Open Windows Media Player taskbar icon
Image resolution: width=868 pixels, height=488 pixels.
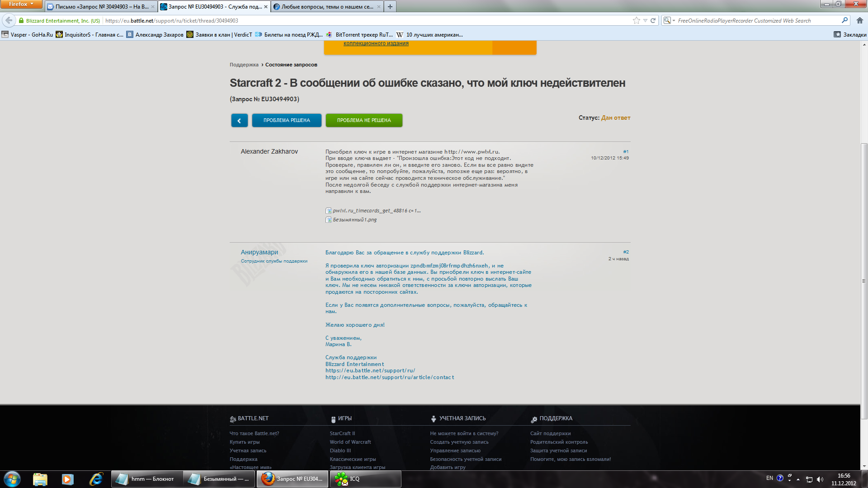(x=68, y=479)
